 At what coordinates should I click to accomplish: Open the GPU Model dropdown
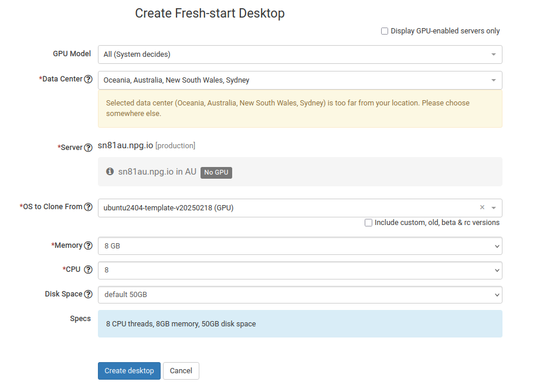[x=300, y=54]
